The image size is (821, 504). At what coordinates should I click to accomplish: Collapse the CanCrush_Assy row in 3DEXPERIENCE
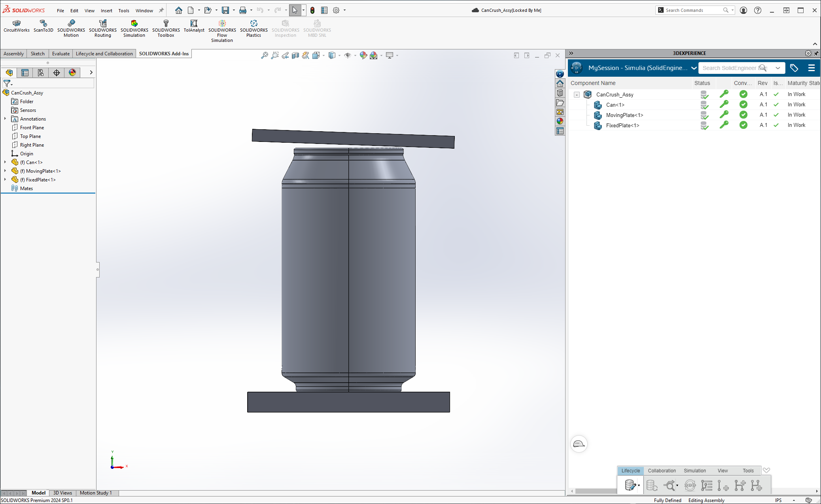click(577, 94)
